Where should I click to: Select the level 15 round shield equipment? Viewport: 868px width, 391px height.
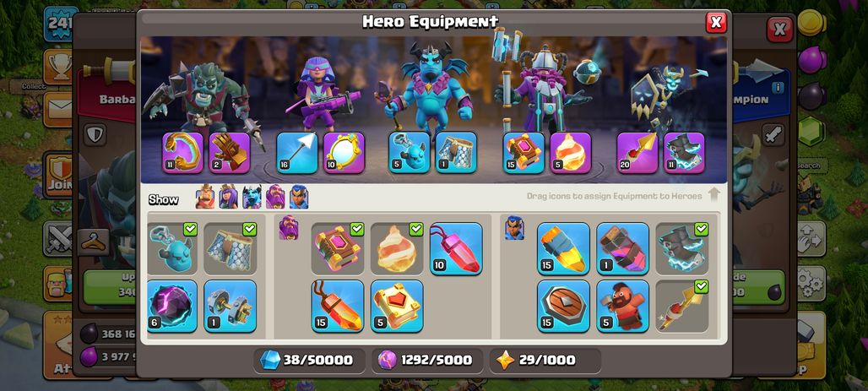click(563, 307)
